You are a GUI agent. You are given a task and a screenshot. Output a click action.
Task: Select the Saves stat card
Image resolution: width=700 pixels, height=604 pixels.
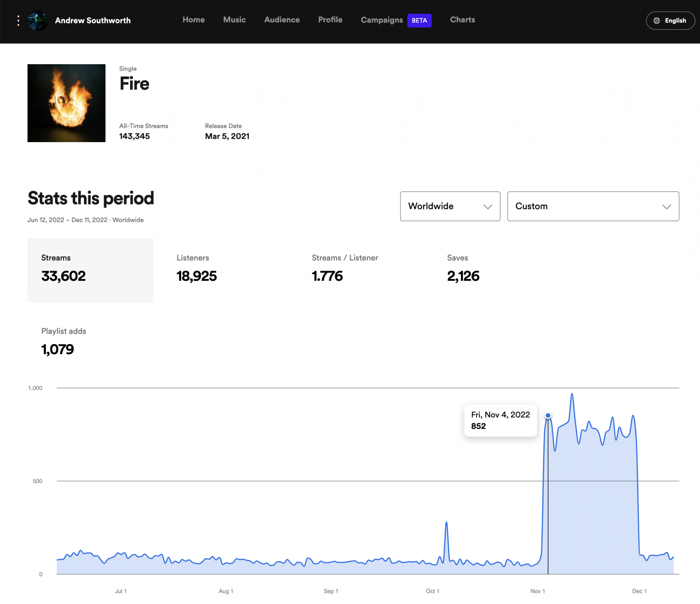point(497,270)
